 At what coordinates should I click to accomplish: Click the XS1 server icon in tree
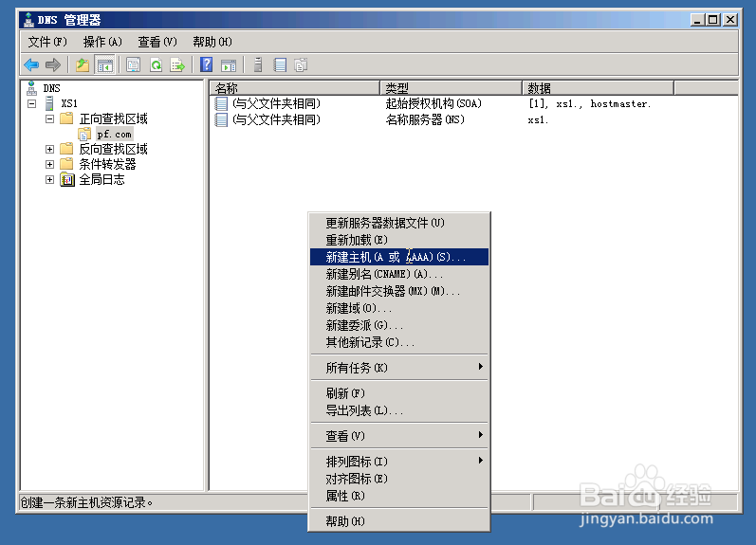click(x=49, y=103)
